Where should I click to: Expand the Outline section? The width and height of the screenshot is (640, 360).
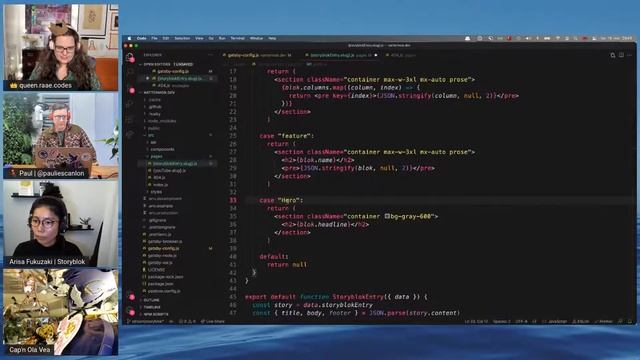click(x=151, y=300)
